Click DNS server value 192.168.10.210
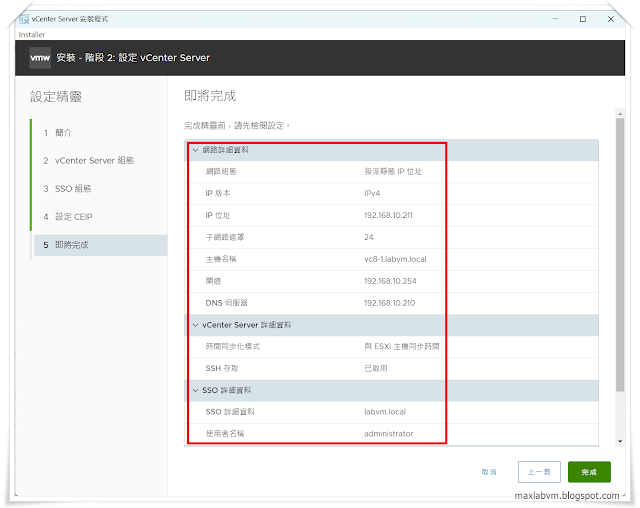 tap(389, 303)
